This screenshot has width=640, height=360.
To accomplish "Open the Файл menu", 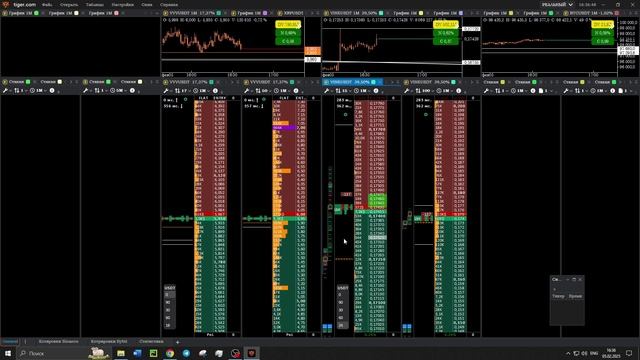I will (x=47, y=5).
